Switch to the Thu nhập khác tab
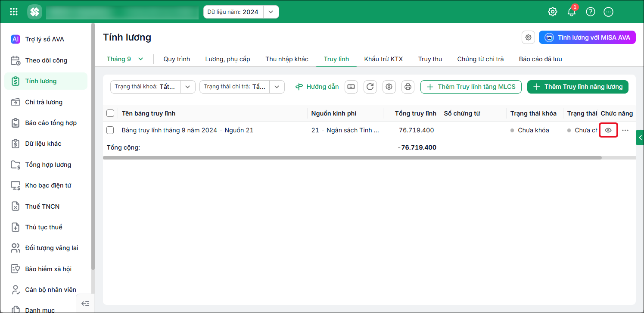The height and width of the screenshot is (313, 644). (x=287, y=59)
